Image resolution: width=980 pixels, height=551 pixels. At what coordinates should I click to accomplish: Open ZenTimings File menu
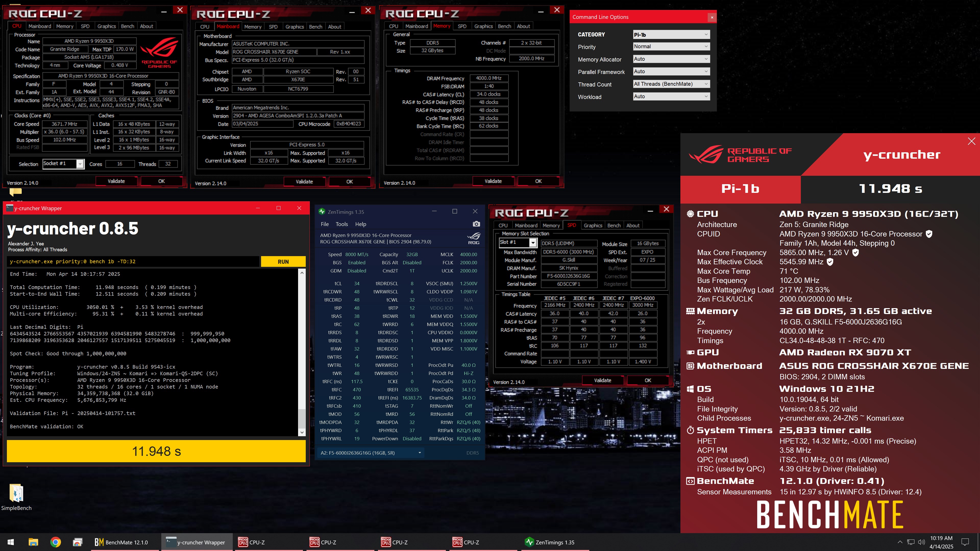tap(325, 224)
